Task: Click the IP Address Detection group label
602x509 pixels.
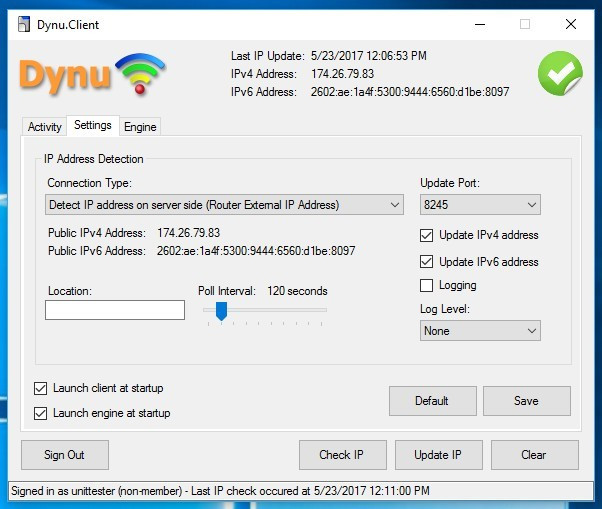Action: (94, 159)
